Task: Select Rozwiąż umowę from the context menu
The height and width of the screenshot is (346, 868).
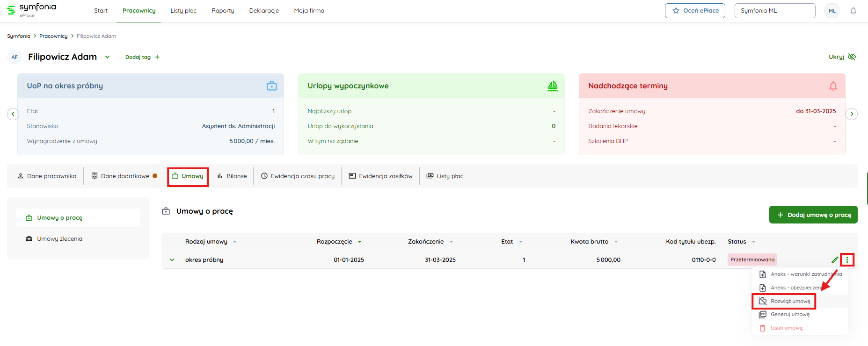Action: pos(790,301)
